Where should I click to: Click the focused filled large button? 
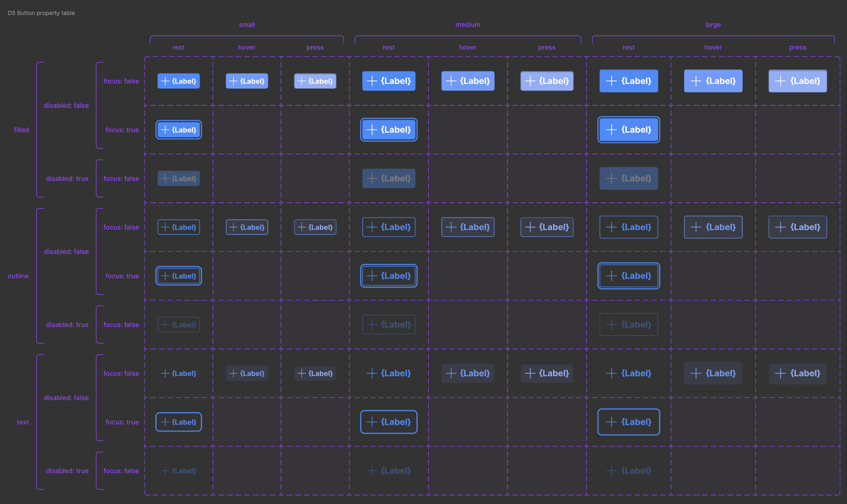[629, 130]
